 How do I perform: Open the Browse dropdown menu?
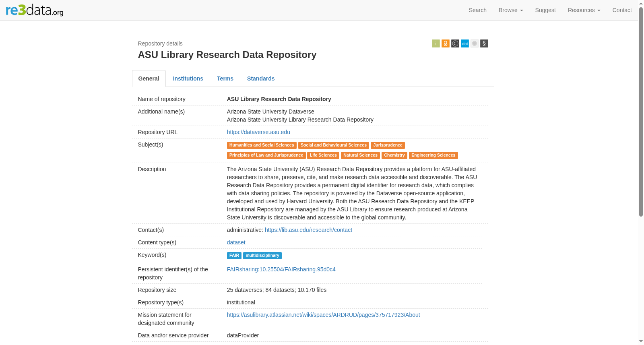coord(510,10)
